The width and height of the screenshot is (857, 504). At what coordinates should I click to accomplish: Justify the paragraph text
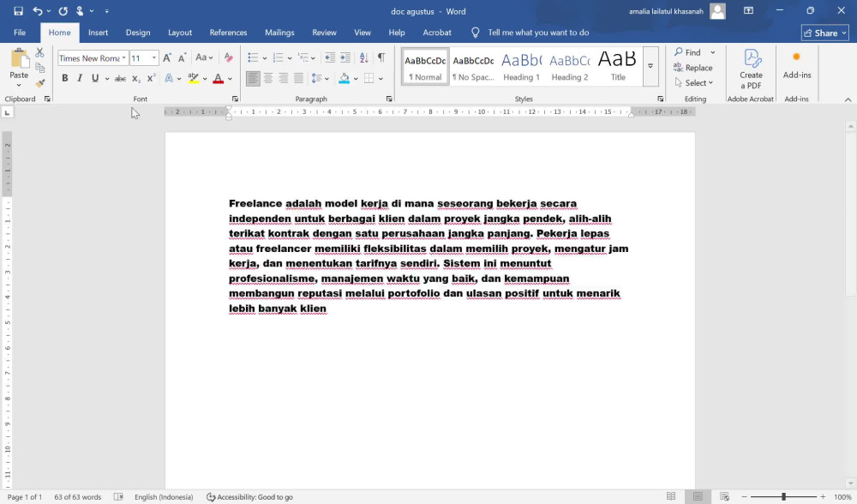tap(298, 78)
